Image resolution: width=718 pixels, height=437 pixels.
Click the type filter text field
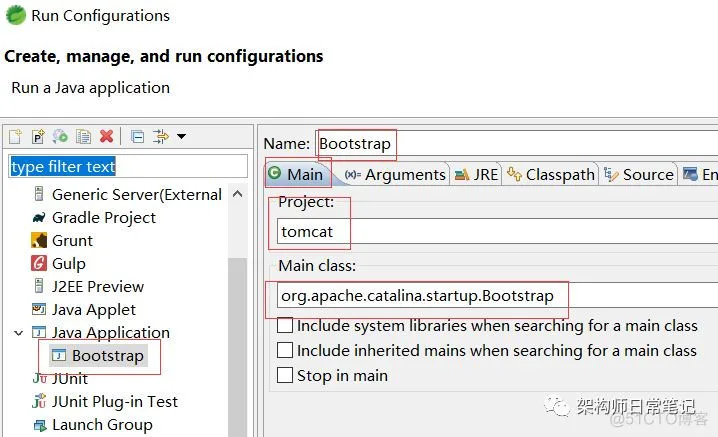(x=128, y=166)
